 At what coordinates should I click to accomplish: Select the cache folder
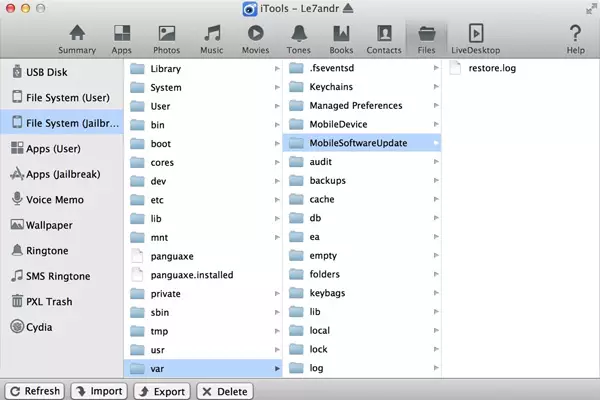point(362,199)
